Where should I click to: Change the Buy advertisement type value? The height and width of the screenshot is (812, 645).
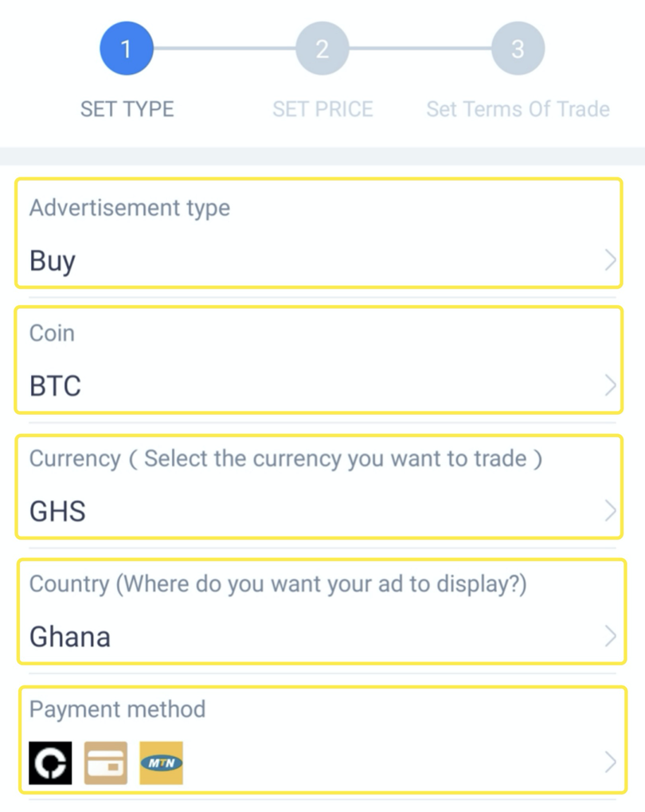click(53, 261)
